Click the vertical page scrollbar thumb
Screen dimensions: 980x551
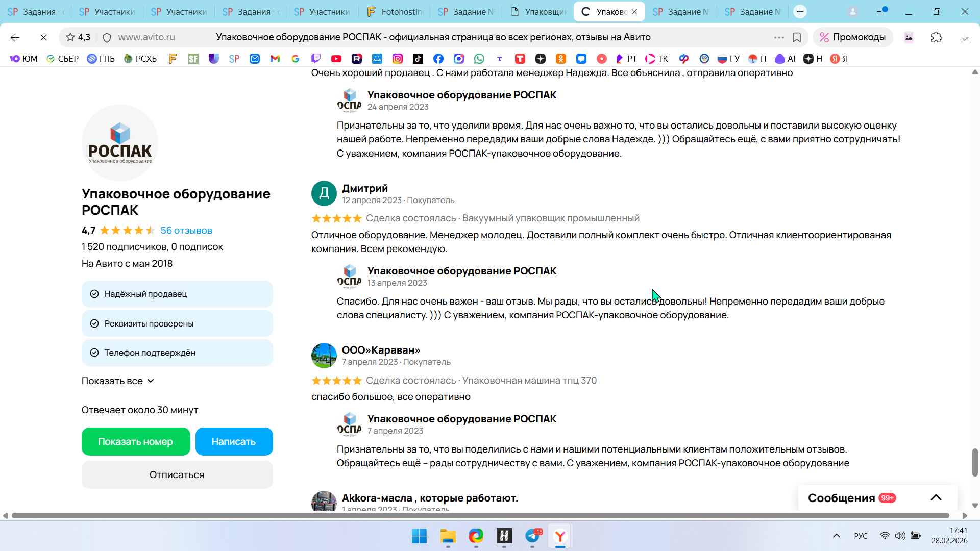(975, 462)
